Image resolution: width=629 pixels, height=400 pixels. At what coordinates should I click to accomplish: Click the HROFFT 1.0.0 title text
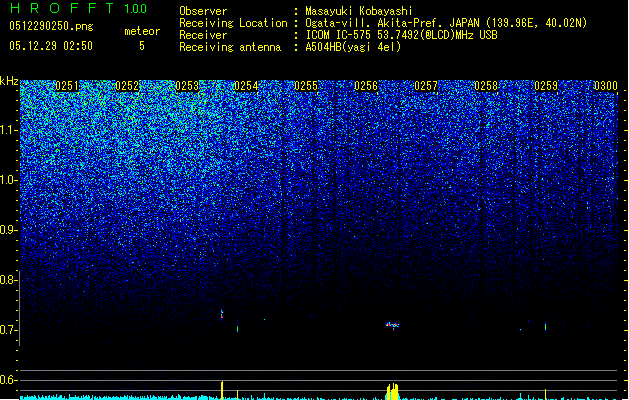[x=79, y=8]
